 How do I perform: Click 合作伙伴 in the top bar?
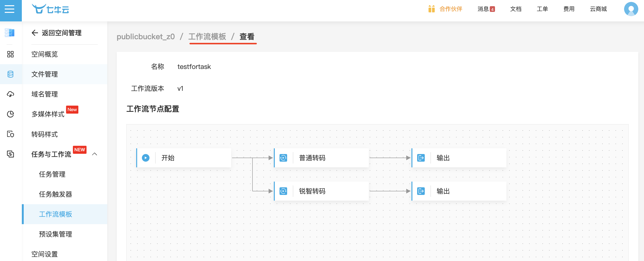(x=451, y=9)
